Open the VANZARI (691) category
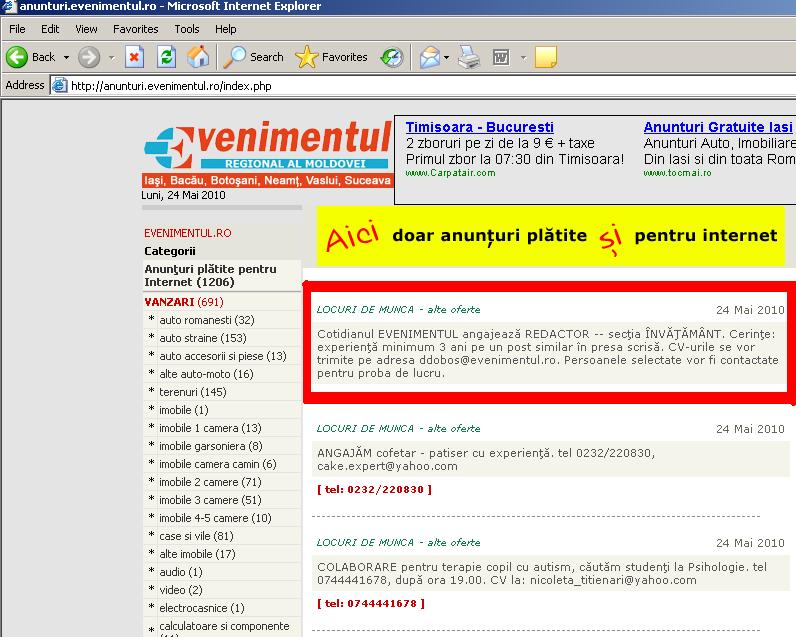This screenshot has height=637, width=796. [x=184, y=302]
